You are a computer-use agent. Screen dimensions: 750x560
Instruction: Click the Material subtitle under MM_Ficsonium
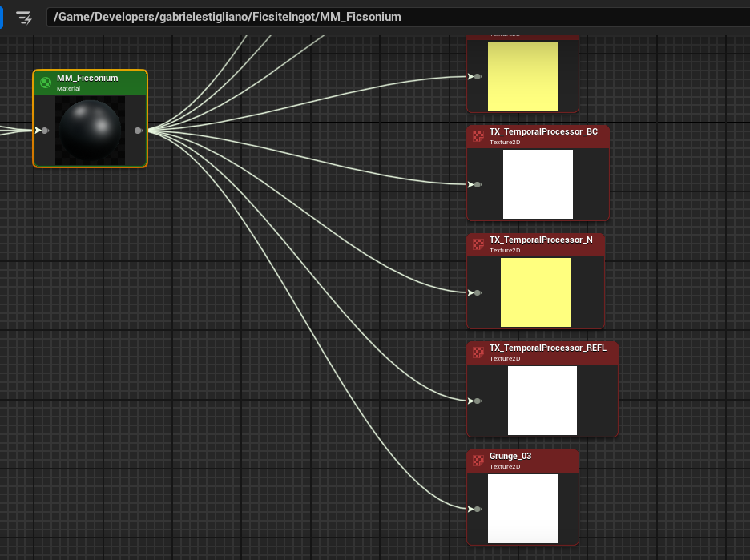[68, 88]
